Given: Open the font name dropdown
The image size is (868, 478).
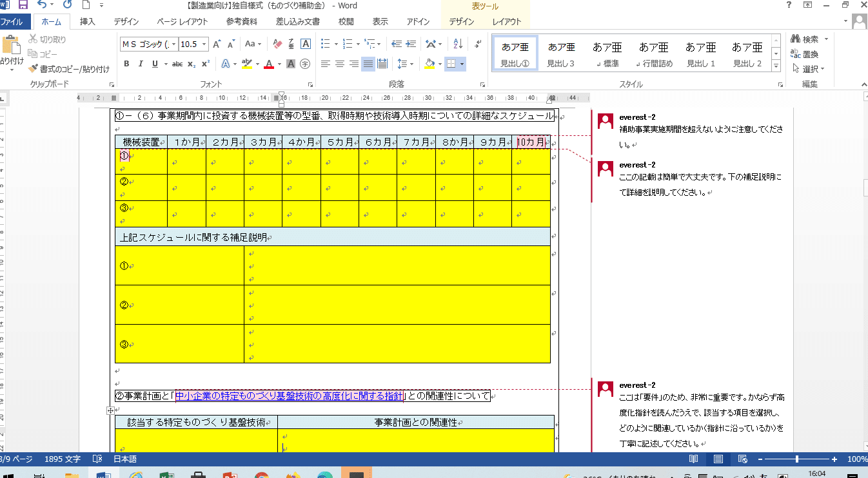Looking at the screenshot, I should pos(173,44).
